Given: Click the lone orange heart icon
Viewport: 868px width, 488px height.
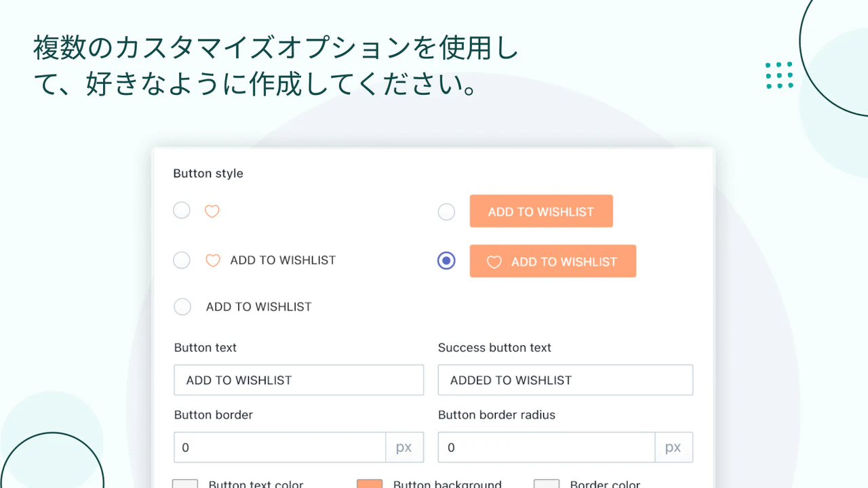Looking at the screenshot, I should point(212,211).
